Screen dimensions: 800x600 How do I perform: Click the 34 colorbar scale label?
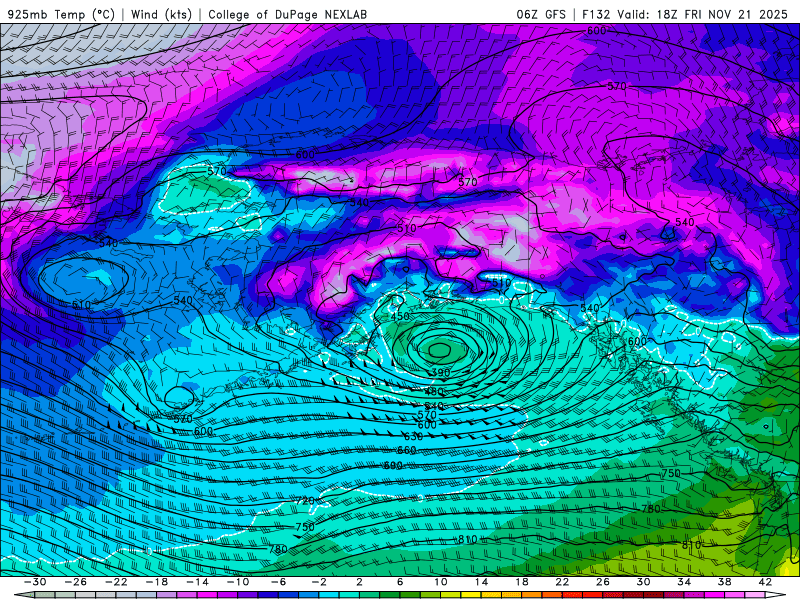point(684,582)
